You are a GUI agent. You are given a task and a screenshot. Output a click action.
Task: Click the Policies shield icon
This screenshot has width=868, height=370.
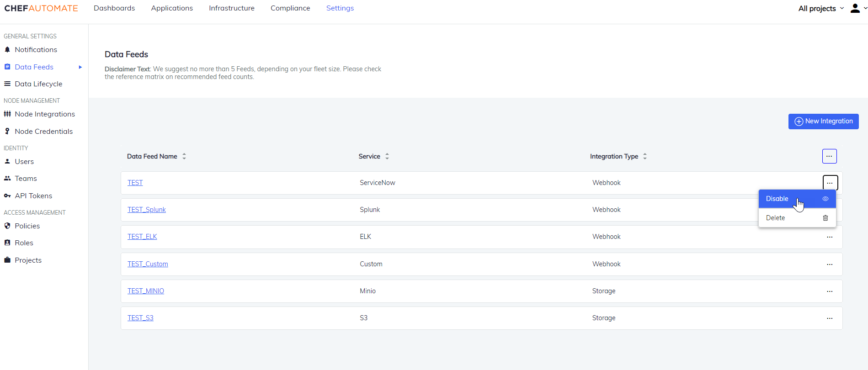(x=7, y=226)
